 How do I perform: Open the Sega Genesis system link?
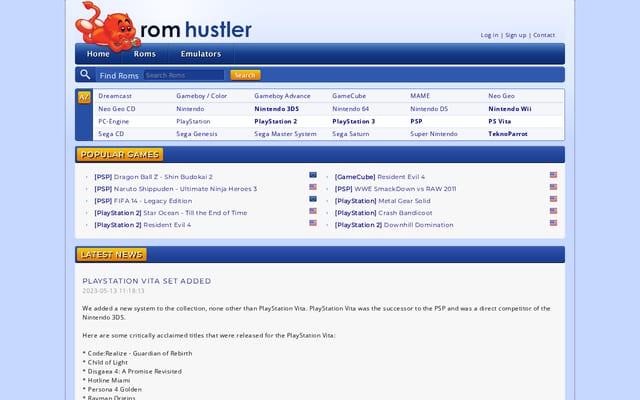click(x=197, y=134)
